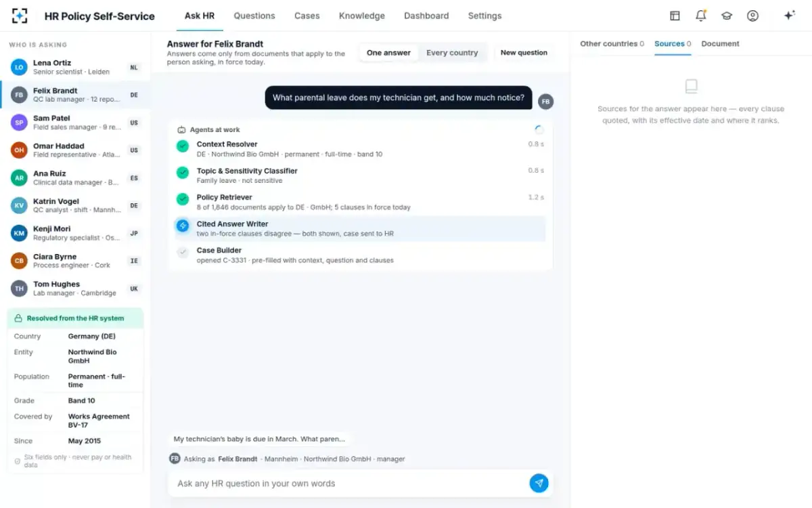Viewport: 812px width, 508px height.
Task: Open the Knowledge tab
Action: pos(362,16)
